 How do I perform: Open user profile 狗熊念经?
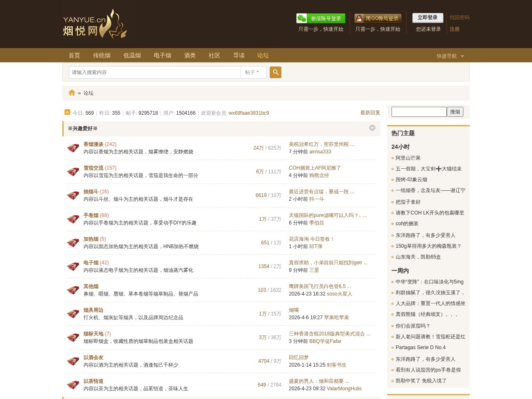(319, 175)
